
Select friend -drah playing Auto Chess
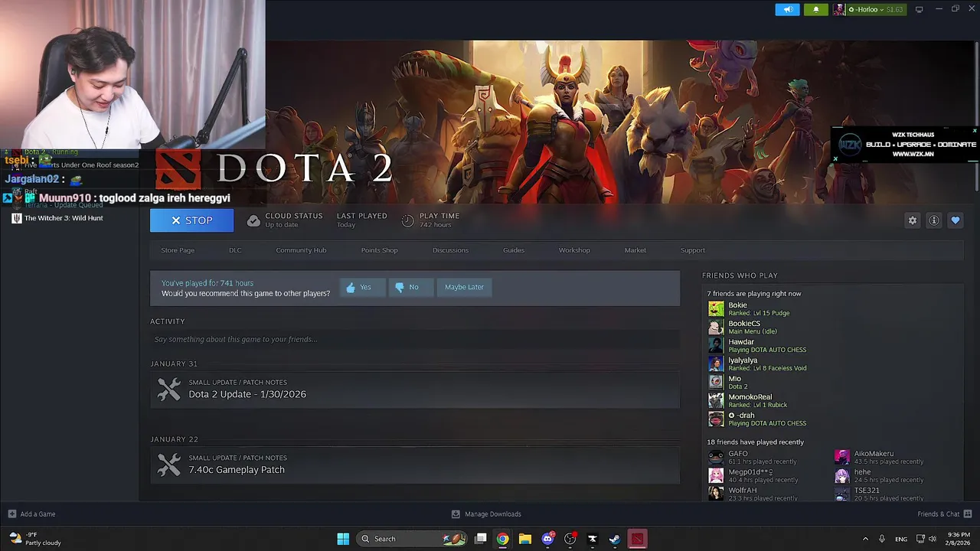pyautogui.click(x=756, y=419)
